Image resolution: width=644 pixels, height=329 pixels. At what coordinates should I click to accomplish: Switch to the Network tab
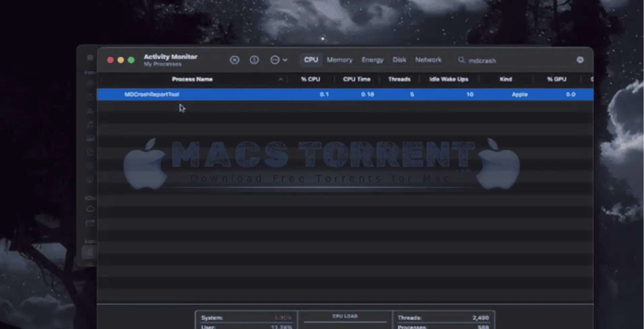click(428, 60)
